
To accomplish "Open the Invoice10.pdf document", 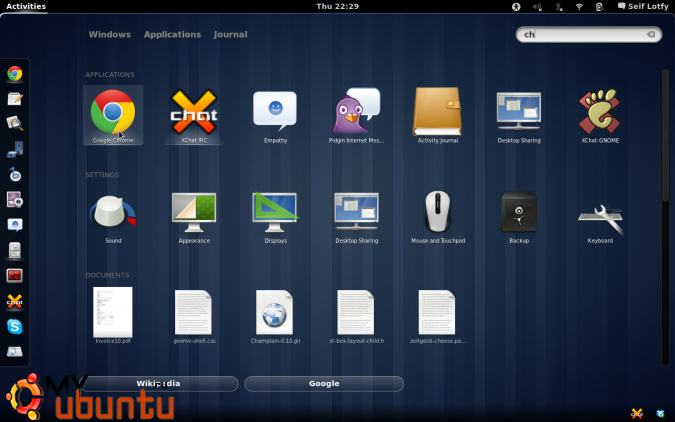I will click(113, 316).
